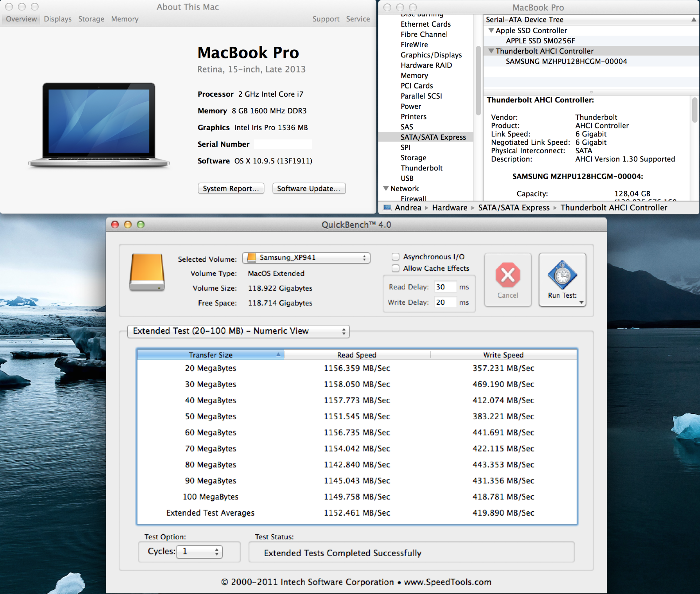Zoom QuickBench with the green button
700x594 pixels.
pos(141,225)
